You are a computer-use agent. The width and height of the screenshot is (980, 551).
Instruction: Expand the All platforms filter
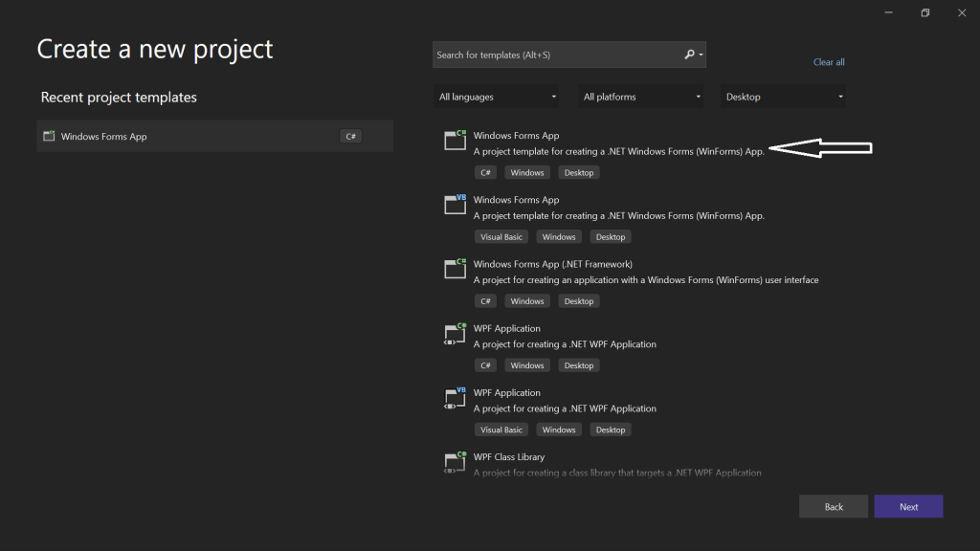coord(640,97)
